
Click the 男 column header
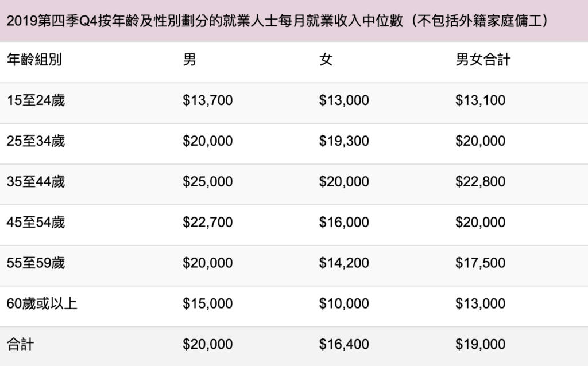click(189, 60)
